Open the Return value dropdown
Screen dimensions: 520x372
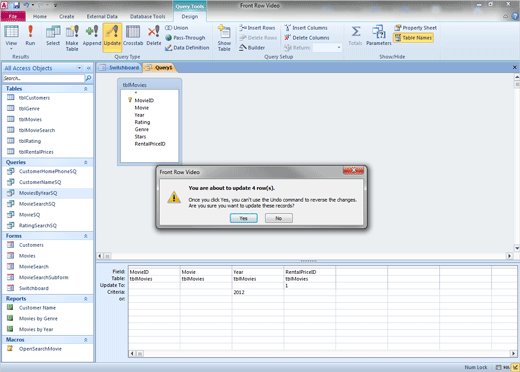point(339,48)
